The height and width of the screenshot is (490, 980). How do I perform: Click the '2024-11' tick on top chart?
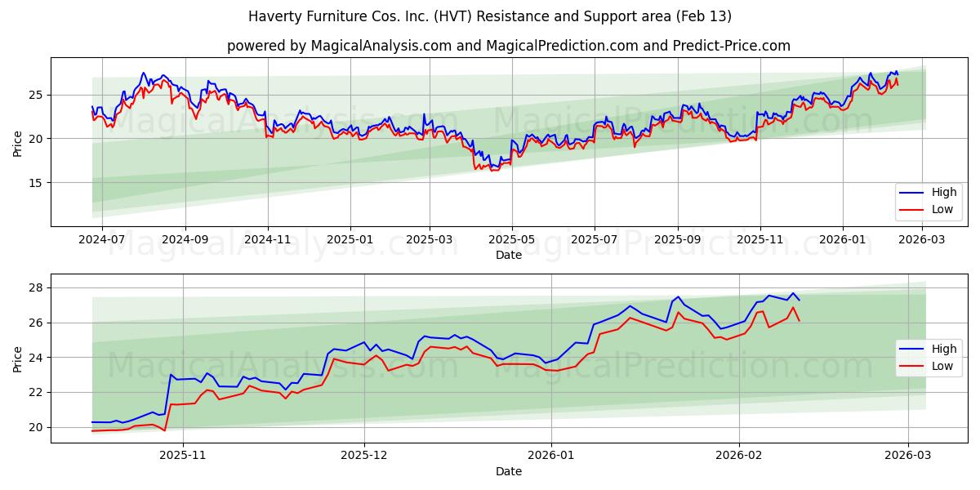[267, 240]
